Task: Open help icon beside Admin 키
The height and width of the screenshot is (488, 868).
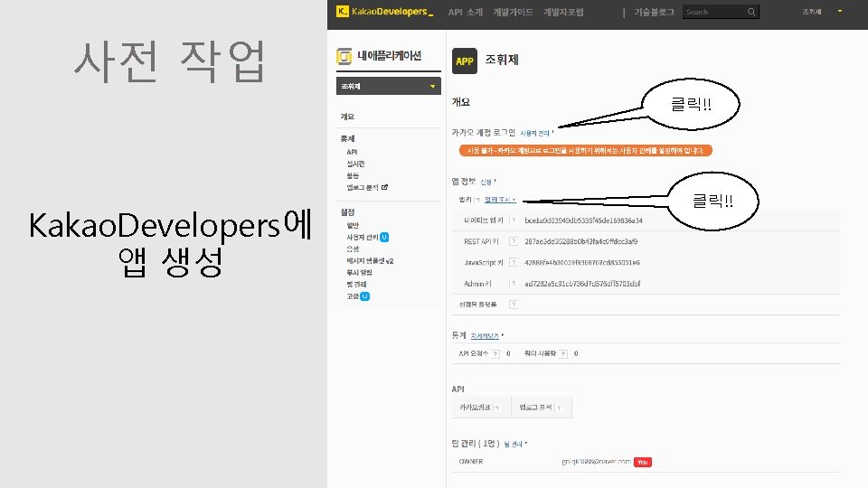Action: point(514,283)
